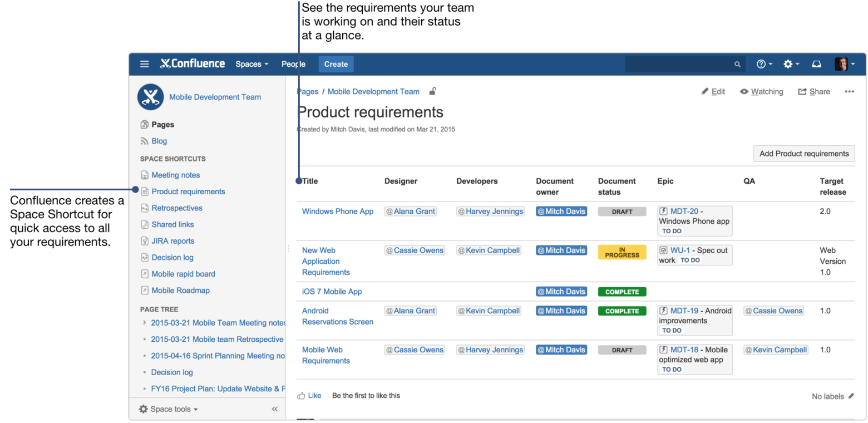
Task: Select the People menu item
Action: (x=293, y=63)
